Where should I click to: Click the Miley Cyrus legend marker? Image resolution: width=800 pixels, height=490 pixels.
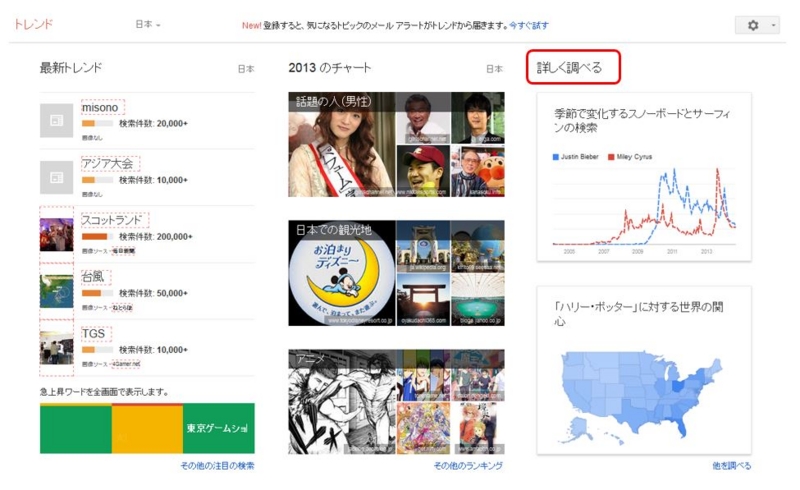(611, 157)
